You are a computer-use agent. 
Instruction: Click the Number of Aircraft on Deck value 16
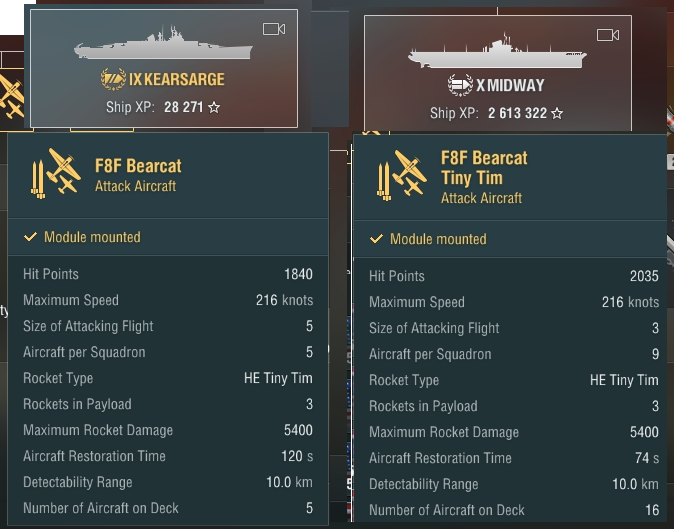[x=652, y=510]
